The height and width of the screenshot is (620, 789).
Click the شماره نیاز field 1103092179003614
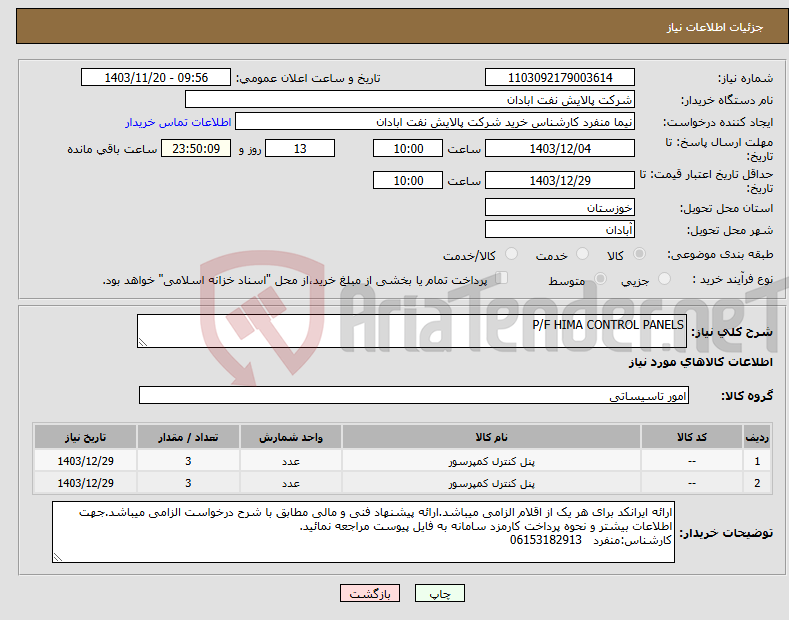point(560,78)
